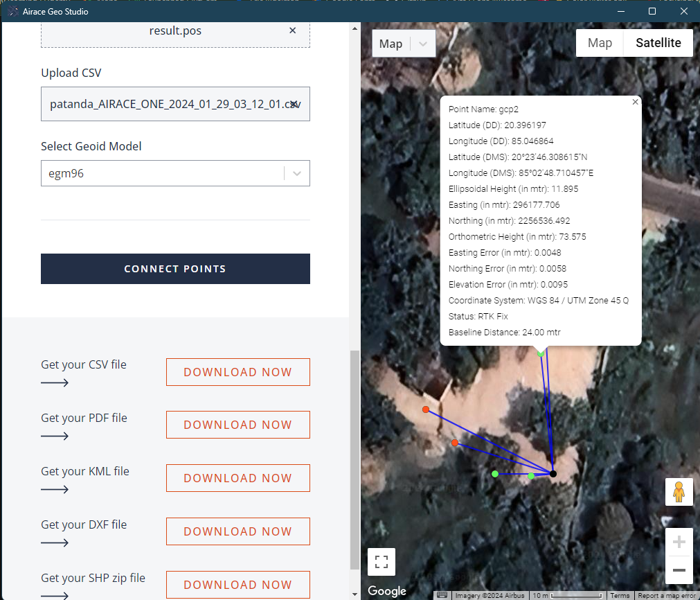Zoom in on the map

pos(679,542)
